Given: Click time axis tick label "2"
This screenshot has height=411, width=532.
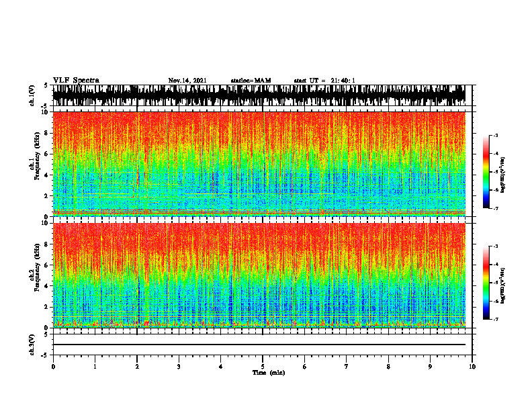Looking at the screenshot, I should pyautogui.click(x=137, y=367).
